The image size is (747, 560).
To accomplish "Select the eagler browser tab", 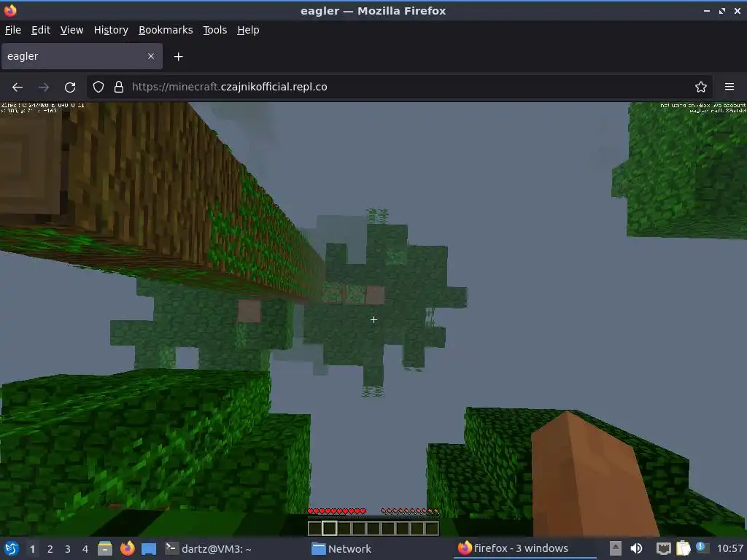I will click(x=82, y=56).
